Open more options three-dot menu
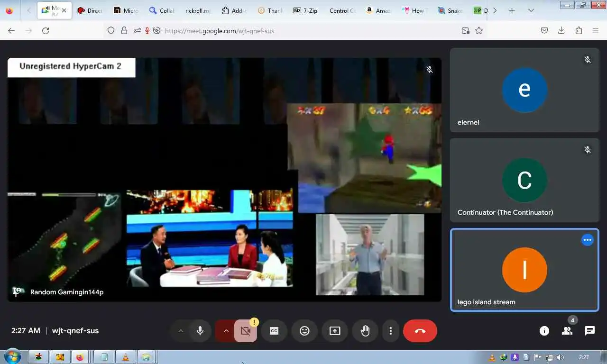The image size is (607, 364). pyautogui.click(x=391, y=331)
